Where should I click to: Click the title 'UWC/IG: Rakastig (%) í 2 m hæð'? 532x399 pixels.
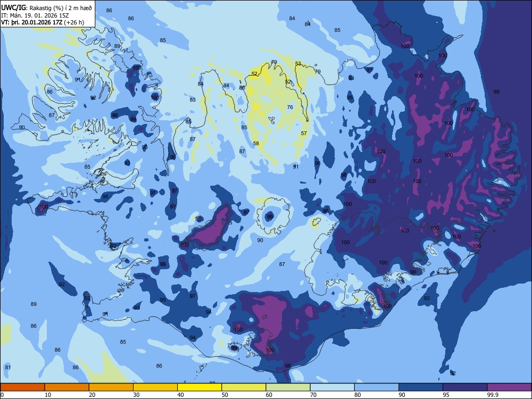tap(46, 7)
